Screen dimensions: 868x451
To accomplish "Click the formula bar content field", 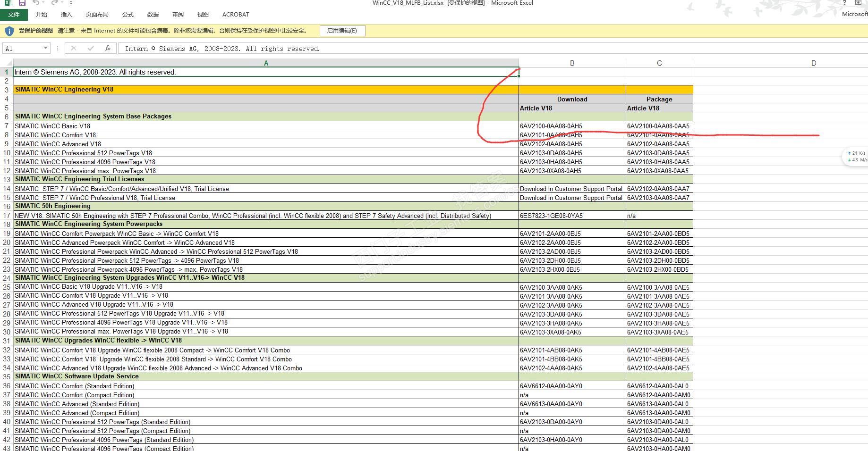I will click(493, 48).
